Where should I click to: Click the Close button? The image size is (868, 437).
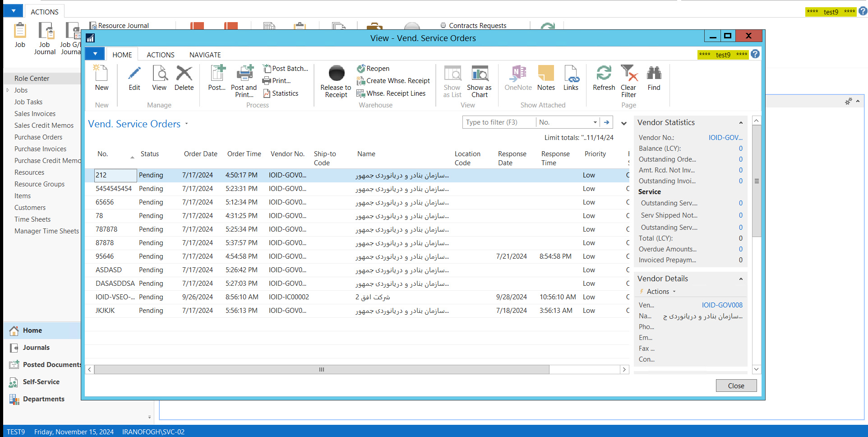736,386
